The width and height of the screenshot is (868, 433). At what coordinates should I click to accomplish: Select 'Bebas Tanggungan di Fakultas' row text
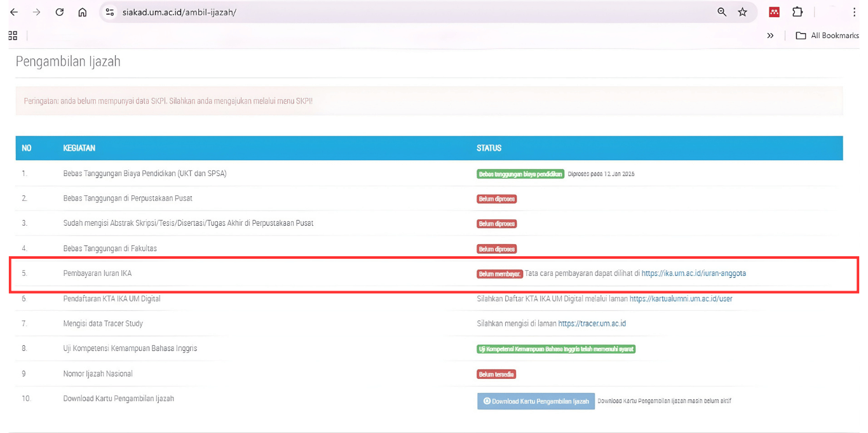tap(110, 249)
